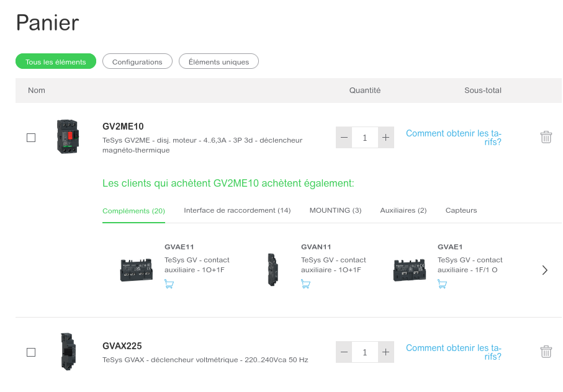Increase GVAX225 quantity with plus icon
The image size is (563, 392).
coord(385,352)
